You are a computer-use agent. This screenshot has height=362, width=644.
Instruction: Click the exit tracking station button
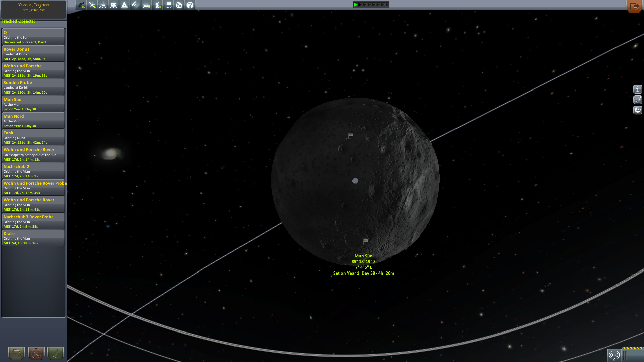click(634, 6)
